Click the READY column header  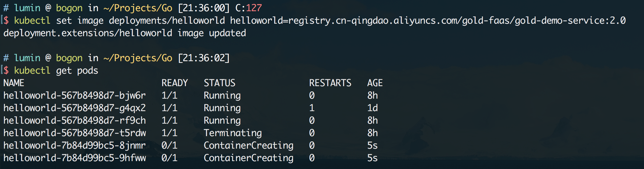[x=175, y=83]
